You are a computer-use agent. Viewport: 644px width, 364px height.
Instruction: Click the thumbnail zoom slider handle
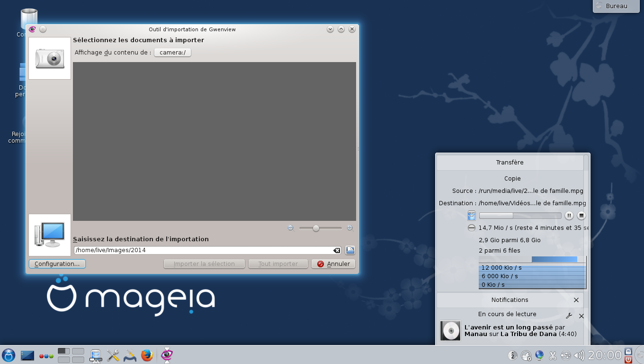316,228
